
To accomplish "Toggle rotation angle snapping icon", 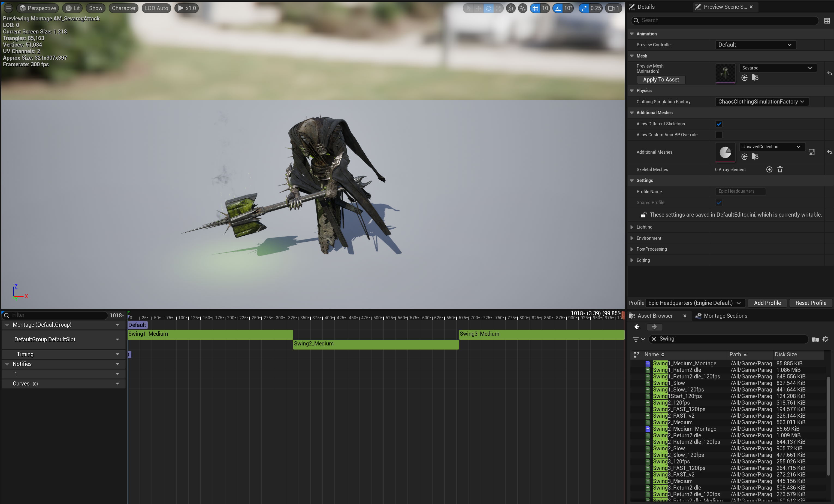I will 558,8.
